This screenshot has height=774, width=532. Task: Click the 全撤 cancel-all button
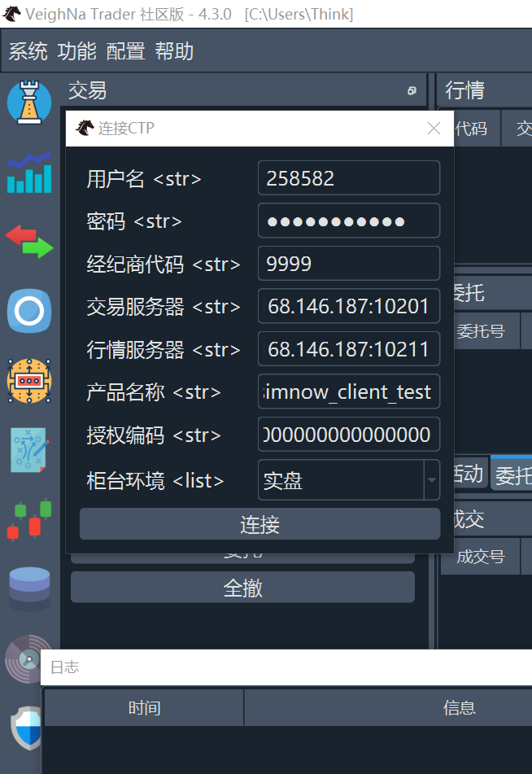(x=242, y=588)
